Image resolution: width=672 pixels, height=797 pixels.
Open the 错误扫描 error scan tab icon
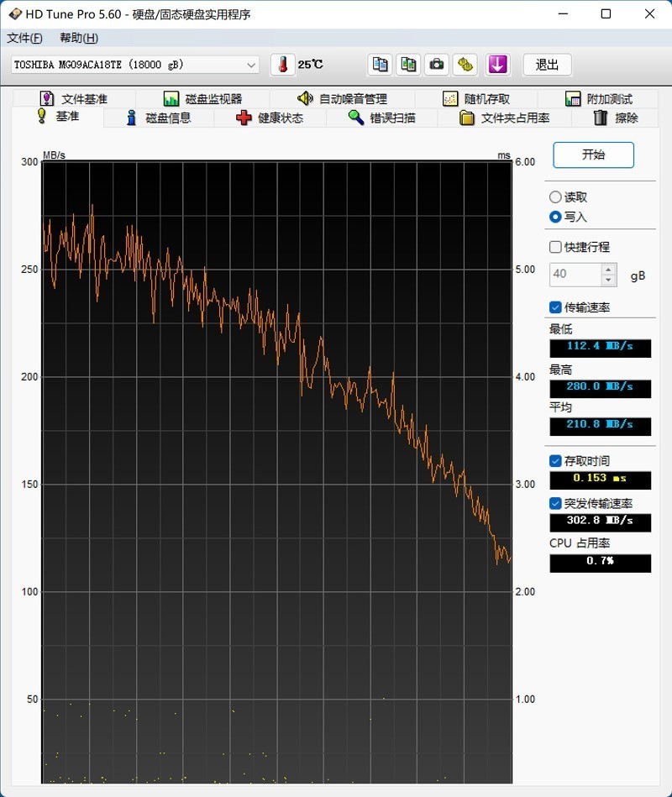pyautogui.click(x=354, y=118)
